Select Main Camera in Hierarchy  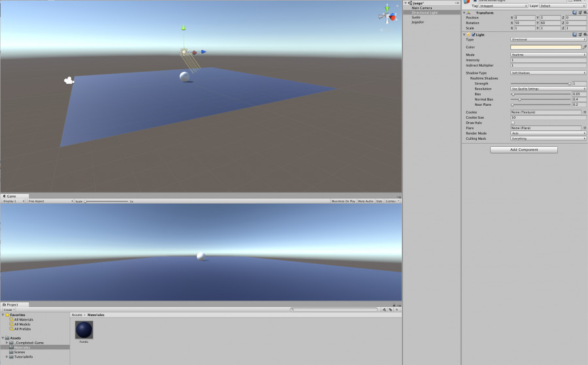click(x=422, y=8)
